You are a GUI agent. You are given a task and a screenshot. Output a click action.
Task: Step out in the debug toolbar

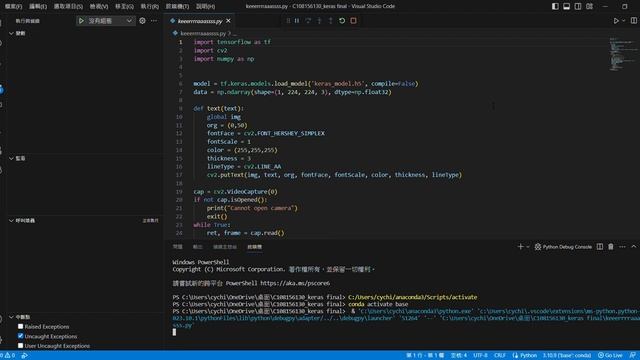[331, 20]
